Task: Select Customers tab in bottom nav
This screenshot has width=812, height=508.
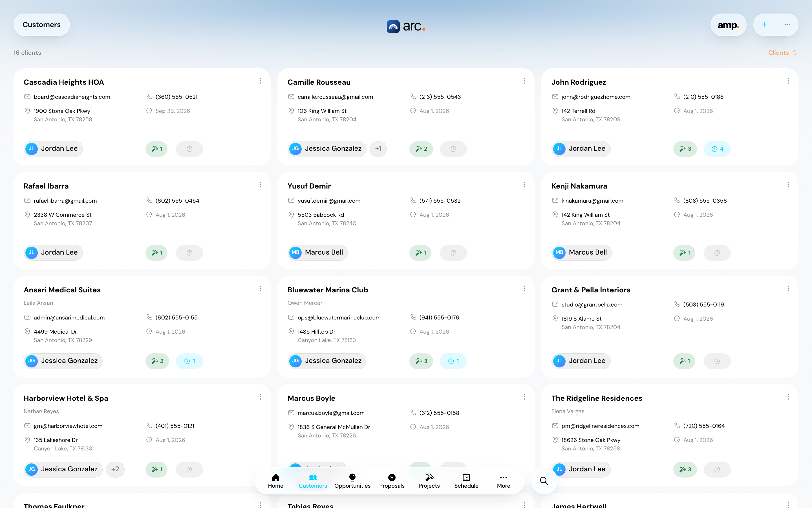Action: tap(313, 481)
